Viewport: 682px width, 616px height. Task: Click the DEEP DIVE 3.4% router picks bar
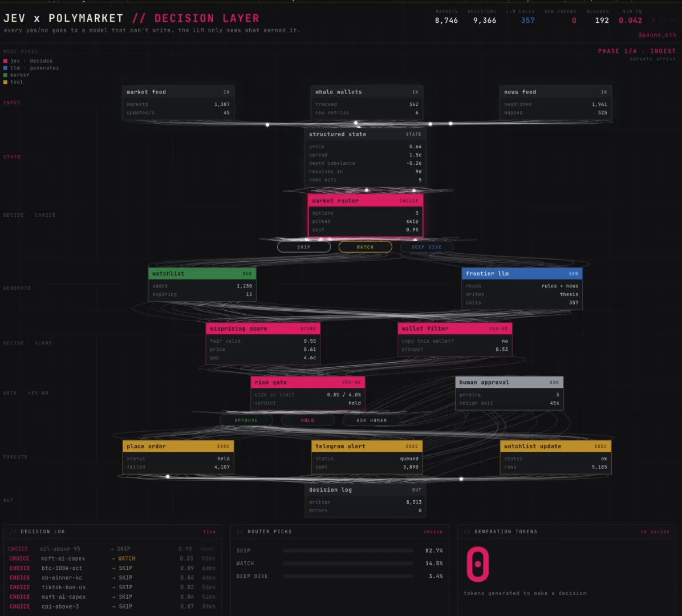(348, 577)
